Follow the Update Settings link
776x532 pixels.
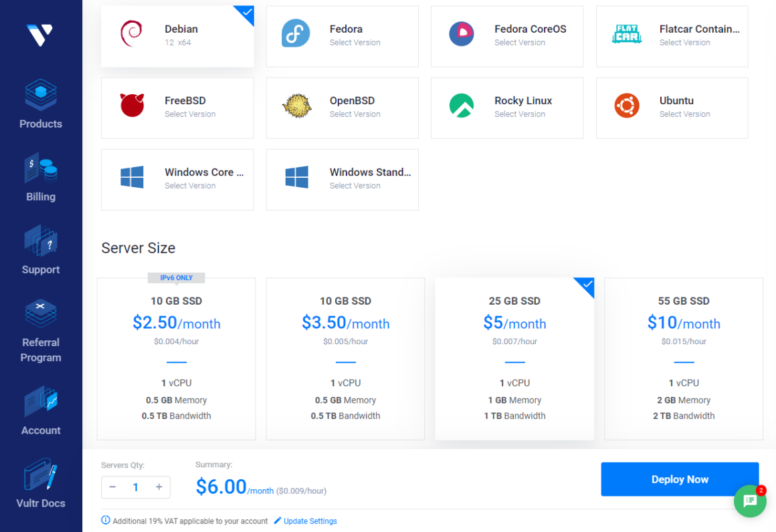pos(310,521)
